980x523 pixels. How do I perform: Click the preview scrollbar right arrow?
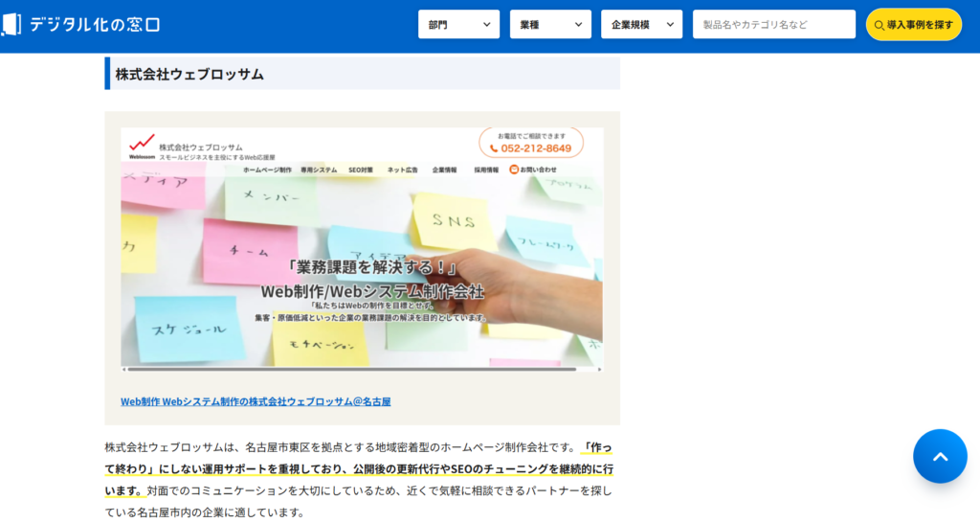(x=600, y=369)
